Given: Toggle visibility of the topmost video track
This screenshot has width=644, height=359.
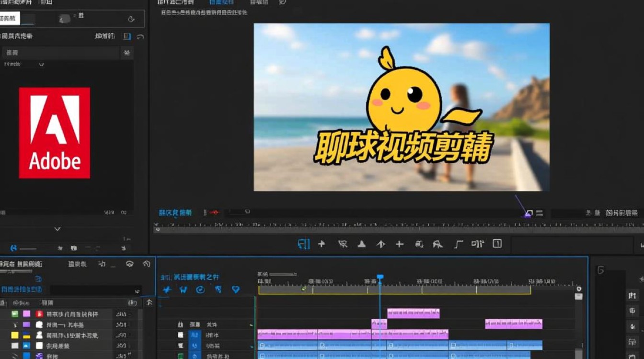Looking at the screenshot, I should (181, 325).
